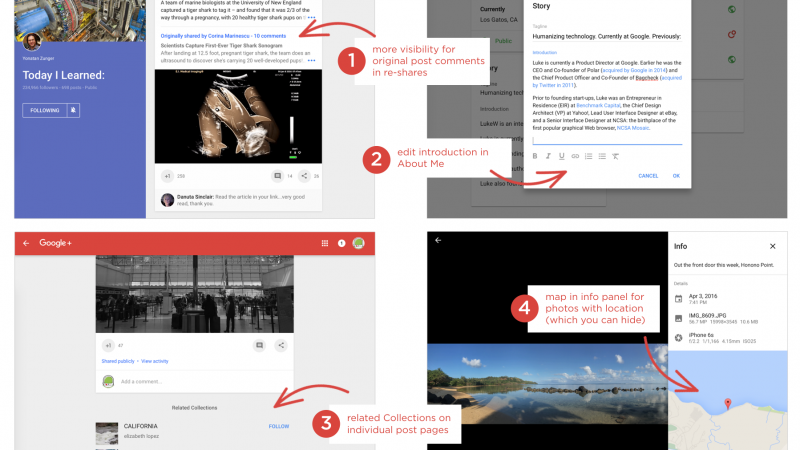Insert a numbered list in the introduction
The image size is (800, 450).
[x=588, y=156]
